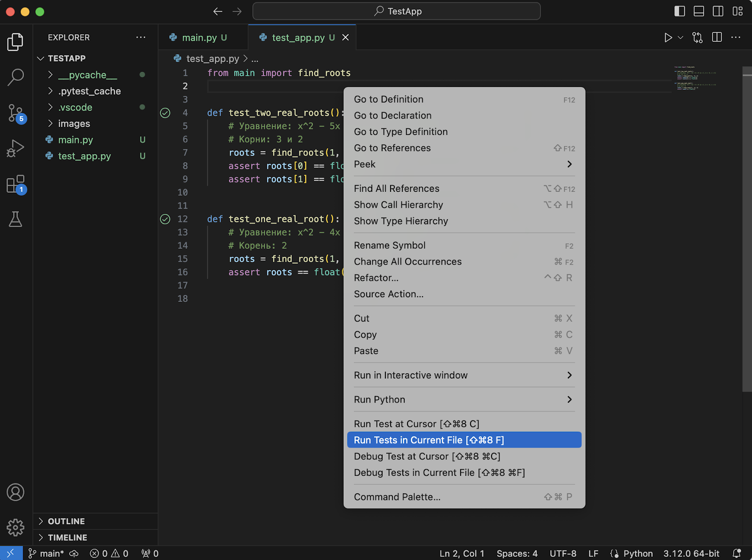Click the TestApp search command center
Screen dimensions: 752x560
coord(397,11)
